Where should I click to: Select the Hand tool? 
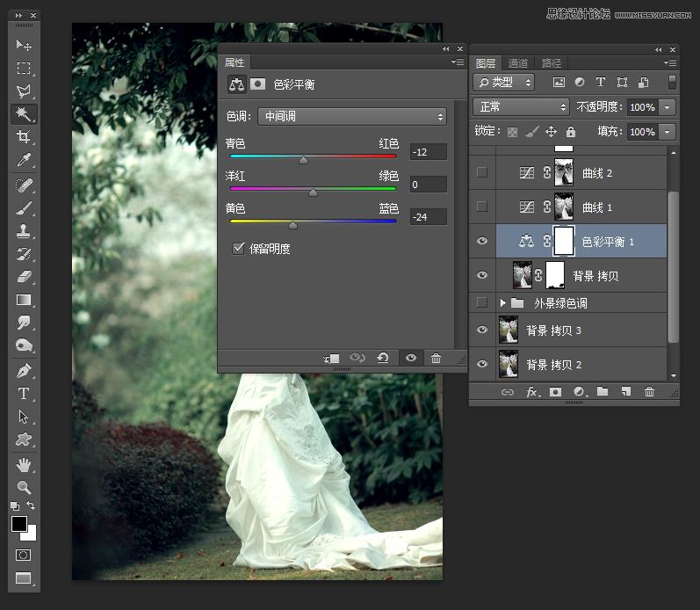coord(24,465)
